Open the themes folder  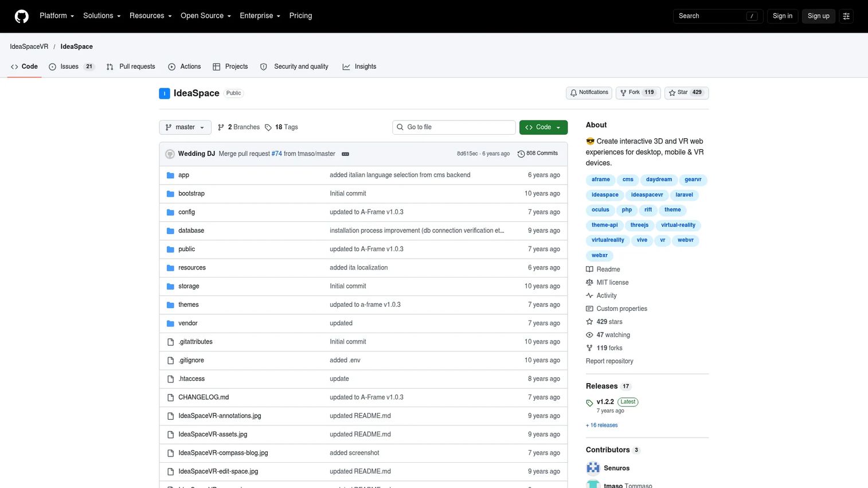(189, 305)
